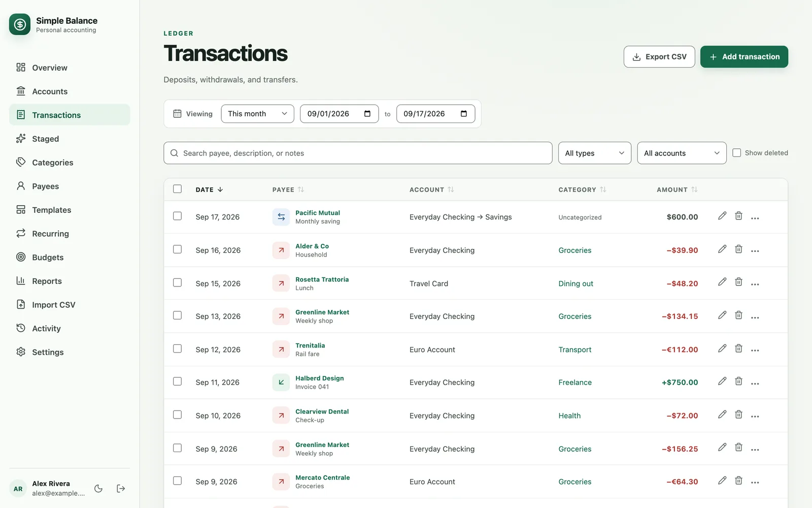Viewport: 812px width, 508px height.
Task: Select the Clearview Dental row checkbox
Action: click(177, 415)
